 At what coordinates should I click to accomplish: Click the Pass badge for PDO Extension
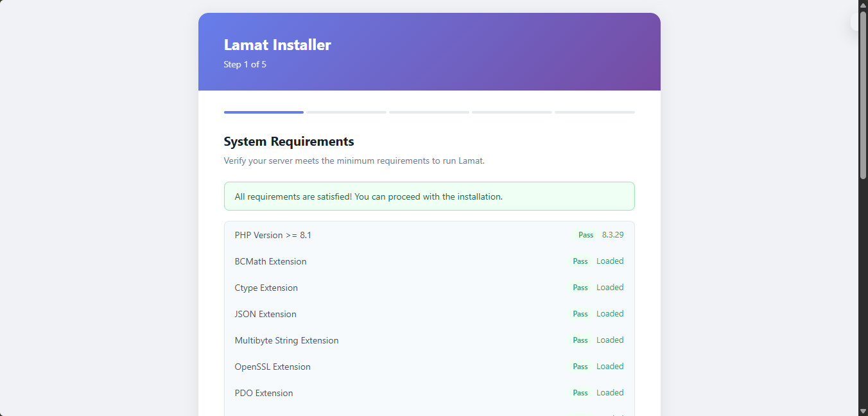point(580,393)
